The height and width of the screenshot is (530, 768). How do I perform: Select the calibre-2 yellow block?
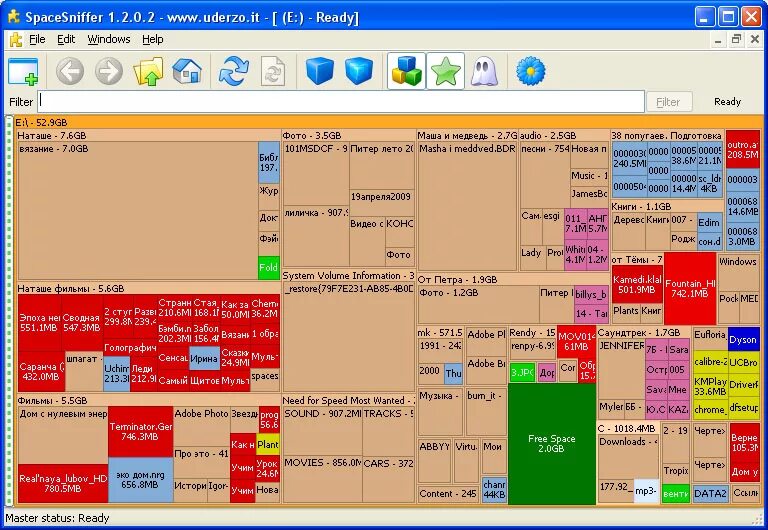point(710,361)
